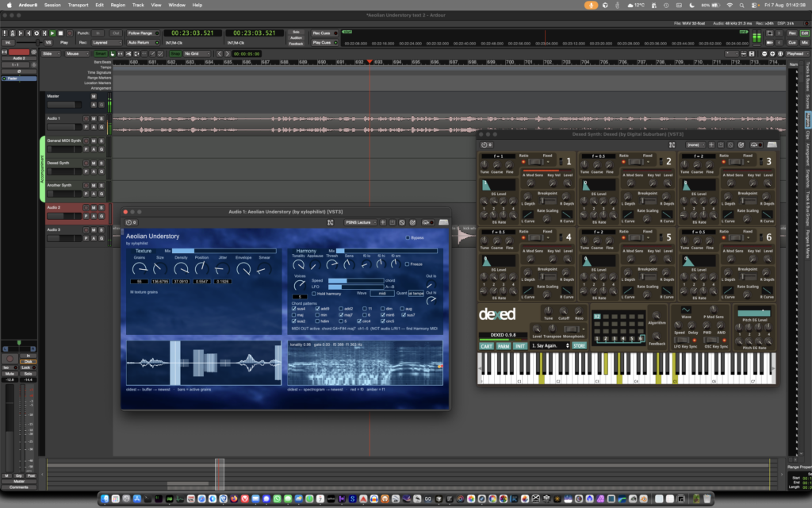Check the hdim chord pattern
The height and width of the screenshot is (508, 812).
[317, 321]
